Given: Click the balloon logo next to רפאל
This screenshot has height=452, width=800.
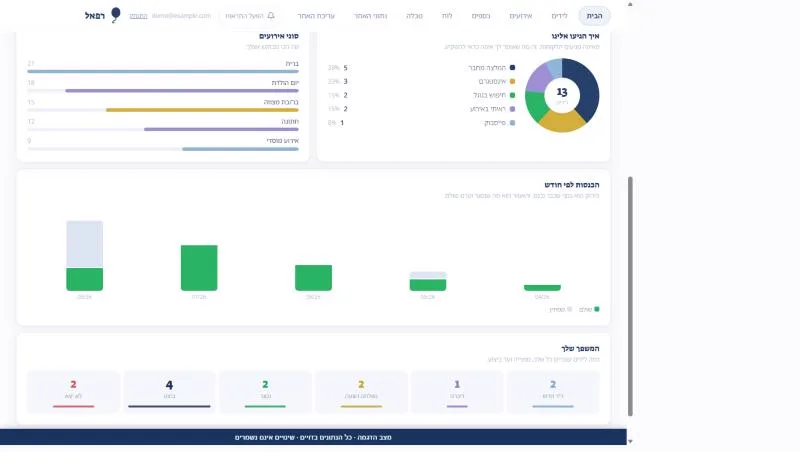Looking at the screenshot, I should (x=116, y=15).
